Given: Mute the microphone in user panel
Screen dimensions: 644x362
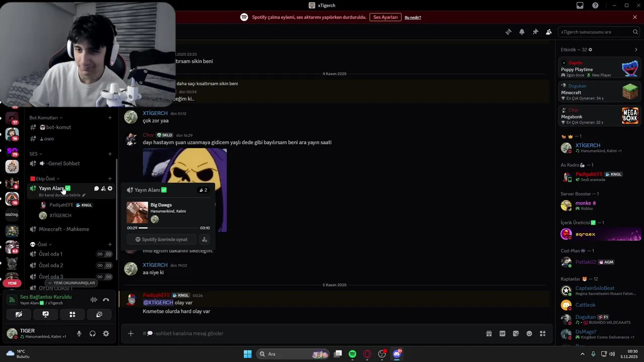Looking at the screenshot, I should pos(79,333).
